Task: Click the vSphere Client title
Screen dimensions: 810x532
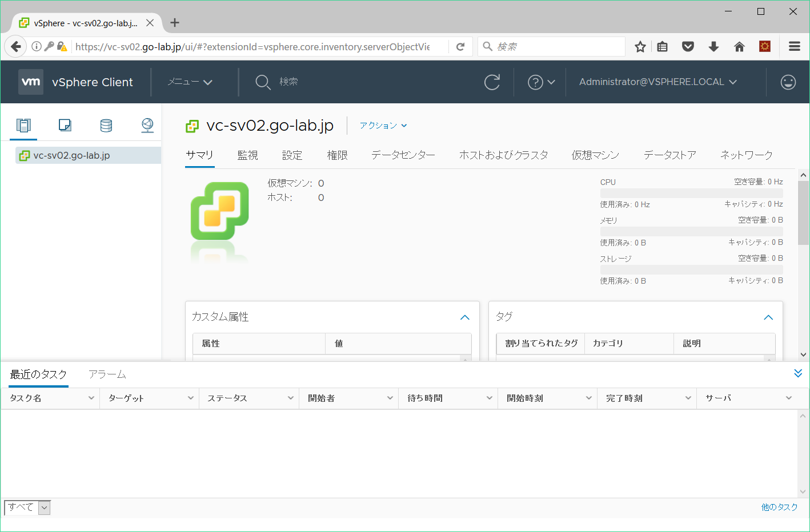Action: pyautogui.click(x=93, y=82)
